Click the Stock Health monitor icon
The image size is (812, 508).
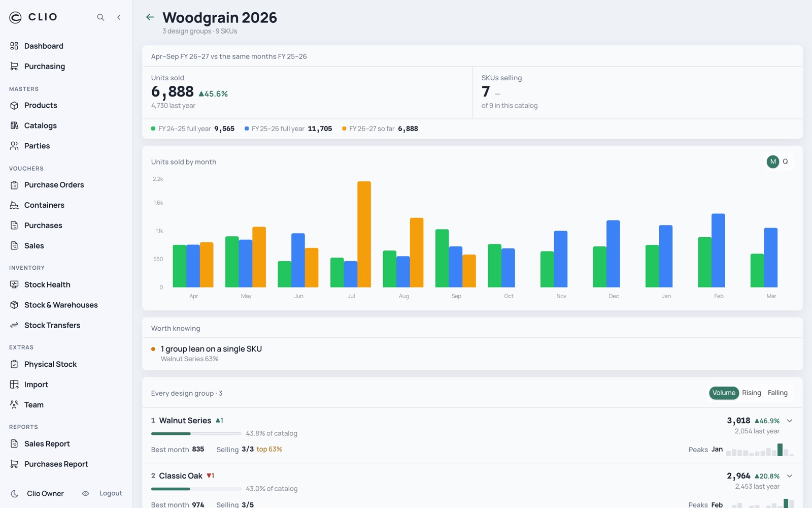14,284
